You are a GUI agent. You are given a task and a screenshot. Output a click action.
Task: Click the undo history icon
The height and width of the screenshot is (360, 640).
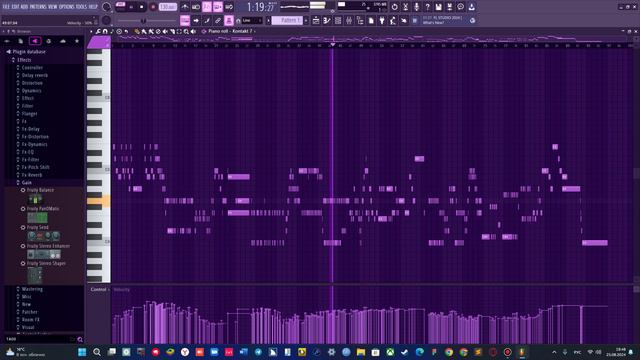point(394,7)
